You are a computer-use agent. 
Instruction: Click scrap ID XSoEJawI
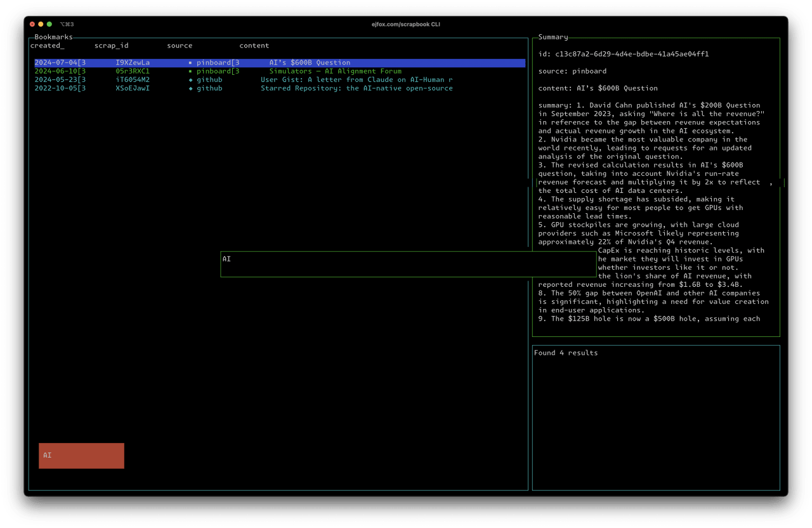[x=133, y=89]
